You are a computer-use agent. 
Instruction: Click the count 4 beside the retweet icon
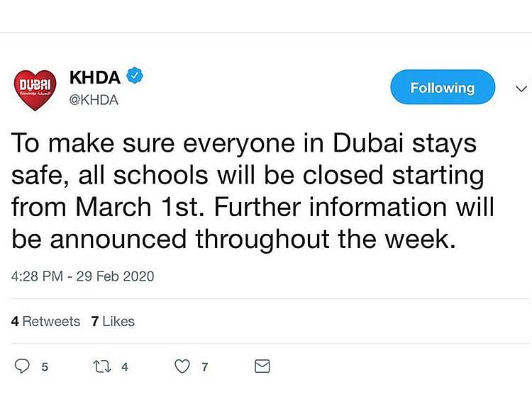(125, 366)
